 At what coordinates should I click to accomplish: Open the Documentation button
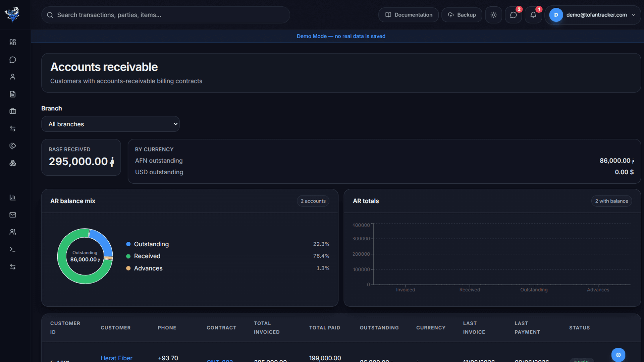coord(409,15)
